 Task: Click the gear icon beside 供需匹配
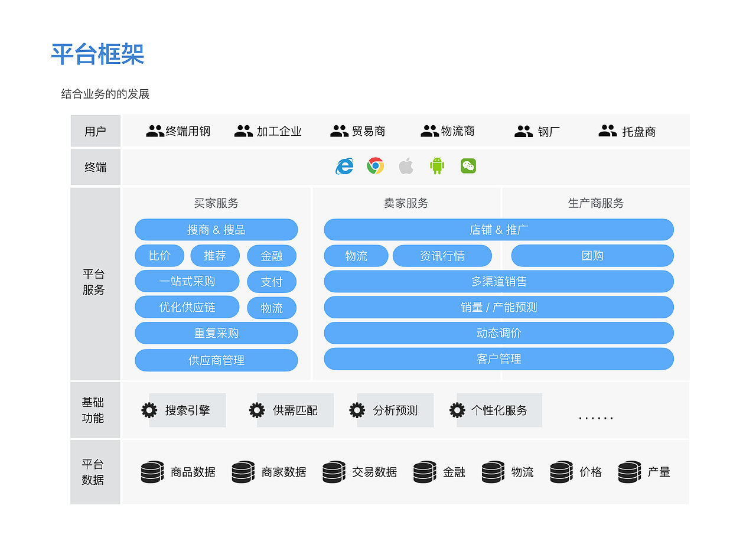[x=257, y=410]
